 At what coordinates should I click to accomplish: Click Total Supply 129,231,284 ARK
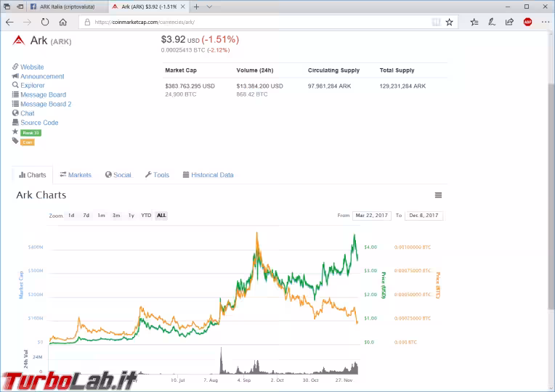point(402,86)
